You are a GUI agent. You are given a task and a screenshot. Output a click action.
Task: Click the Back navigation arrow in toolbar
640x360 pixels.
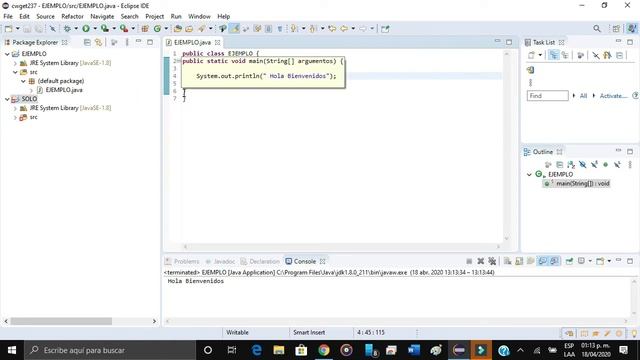pyautogui.click(x=344, y=29)
